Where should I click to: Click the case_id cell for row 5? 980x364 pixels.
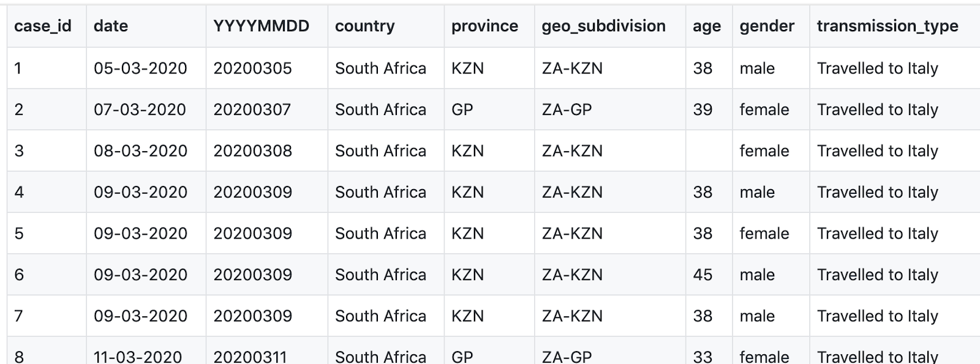pyautogui.click(x=19, y=234)
